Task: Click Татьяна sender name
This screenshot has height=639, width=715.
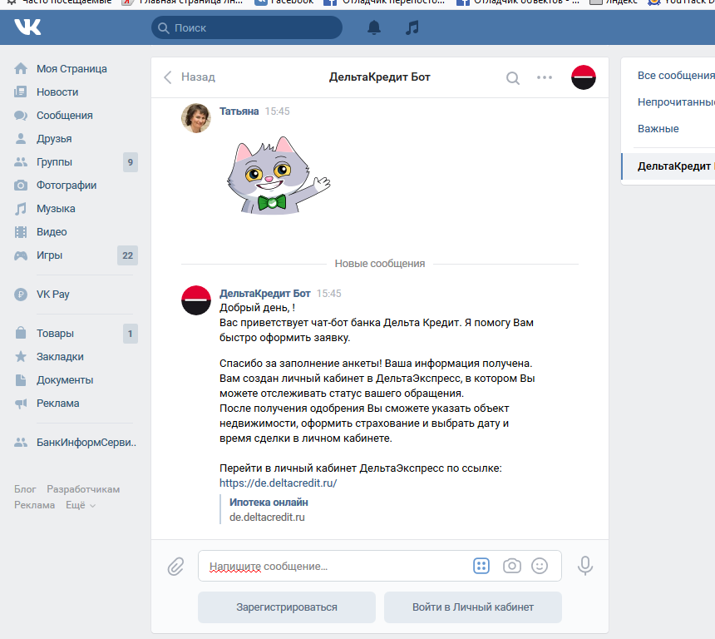Action: pyautogui.click(x=239, y=111)
